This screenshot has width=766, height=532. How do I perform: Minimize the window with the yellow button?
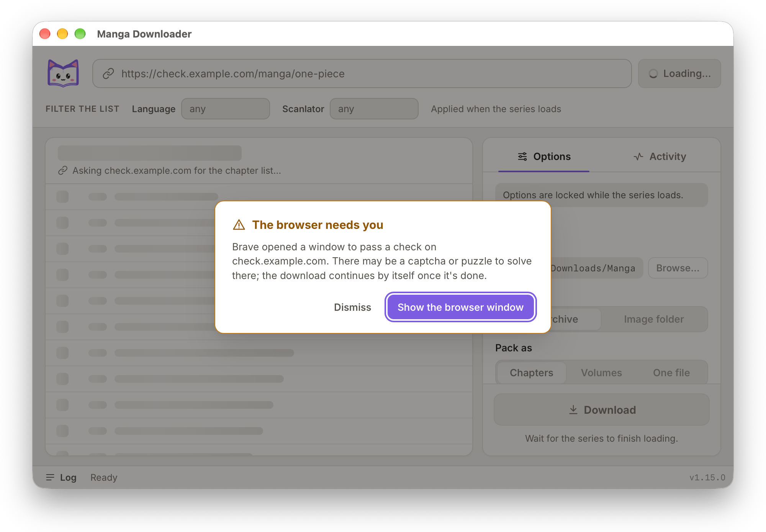(x=62, y=34)
